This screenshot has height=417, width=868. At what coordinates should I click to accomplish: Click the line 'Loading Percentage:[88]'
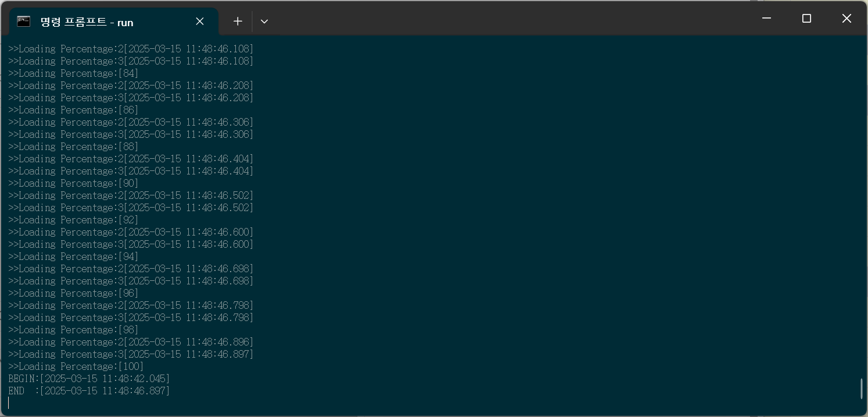[73, 147]
